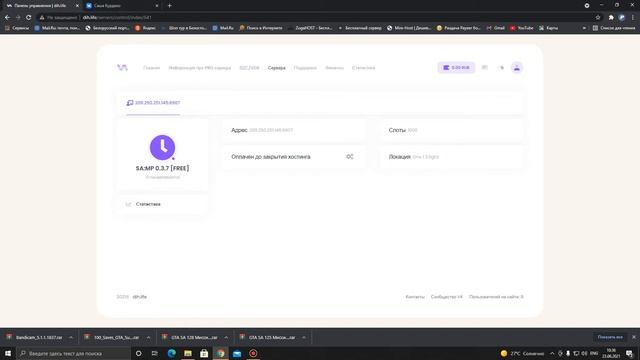
Task: Click the balance 0.00 RUB button
Action: 456,68
